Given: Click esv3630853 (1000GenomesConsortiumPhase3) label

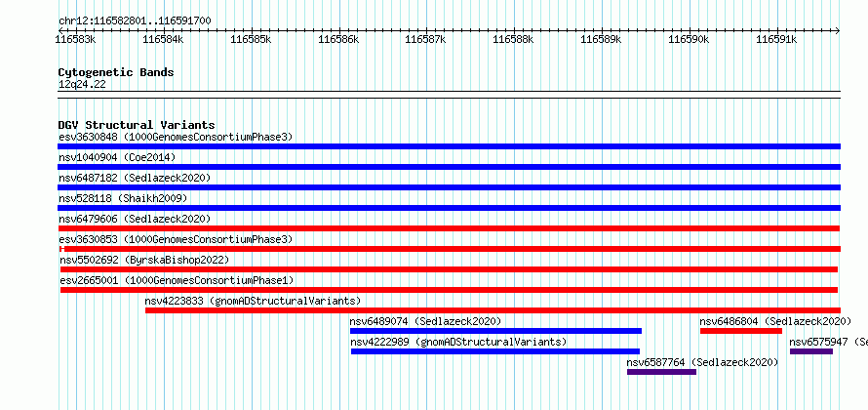Looking at the screenshot, I should (x=176, y=239).
